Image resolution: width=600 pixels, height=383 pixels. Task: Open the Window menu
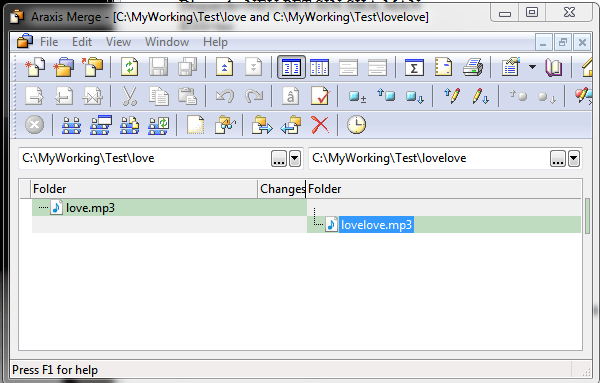[167, 42]
